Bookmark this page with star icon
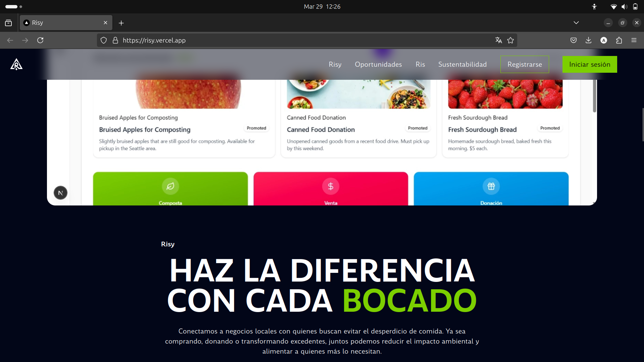 coord(511,40)
